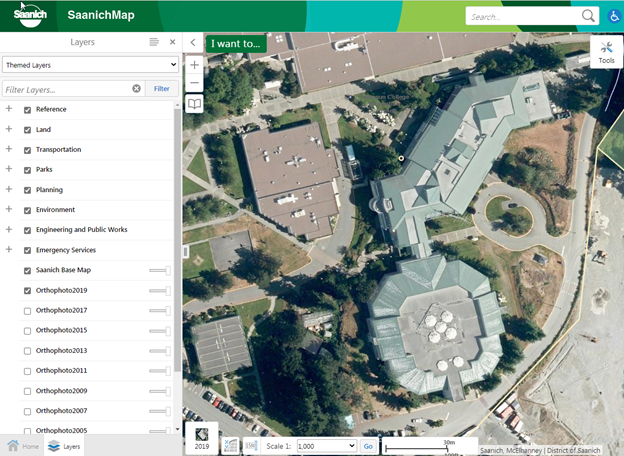Expand the Emergency Services group
Screen dimensions: 624x456
tap(9, 249)
